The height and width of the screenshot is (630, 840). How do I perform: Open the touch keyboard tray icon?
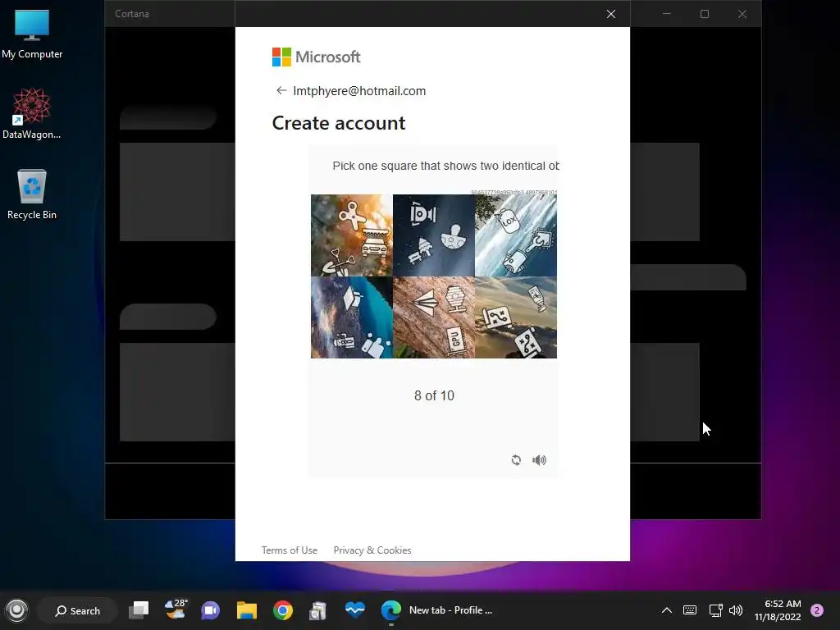(690, 610)
